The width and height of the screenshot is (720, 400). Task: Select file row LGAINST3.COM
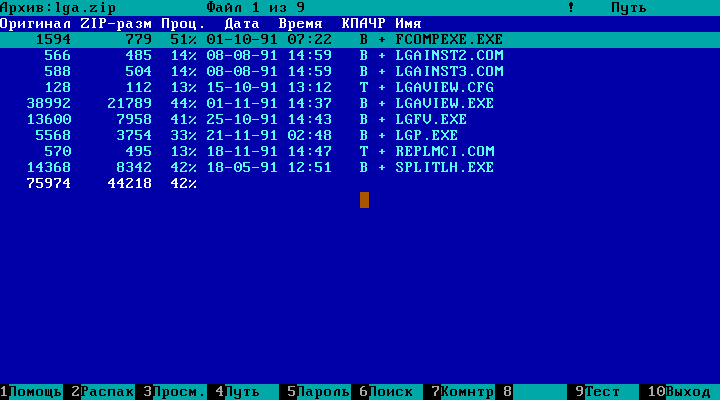pos(360,72)
